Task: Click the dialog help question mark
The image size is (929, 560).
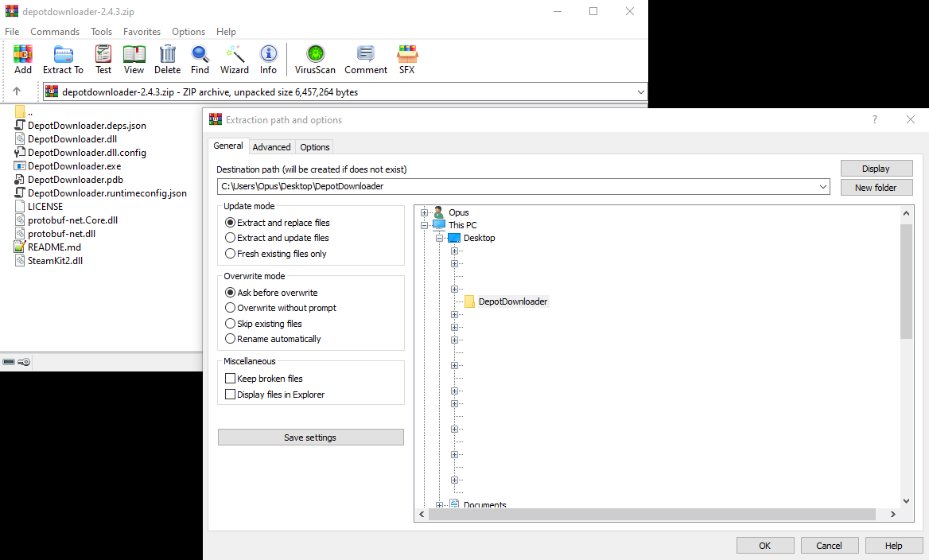Action: (x=874, y=119)
